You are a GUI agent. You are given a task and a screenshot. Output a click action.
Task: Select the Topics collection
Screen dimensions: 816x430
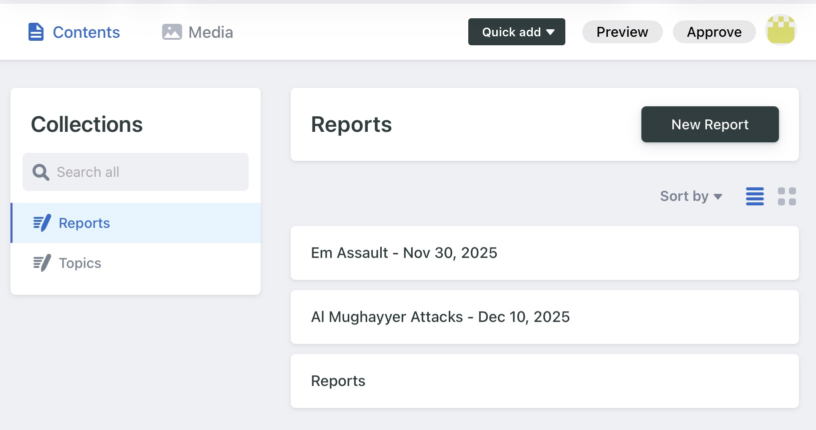135,263
